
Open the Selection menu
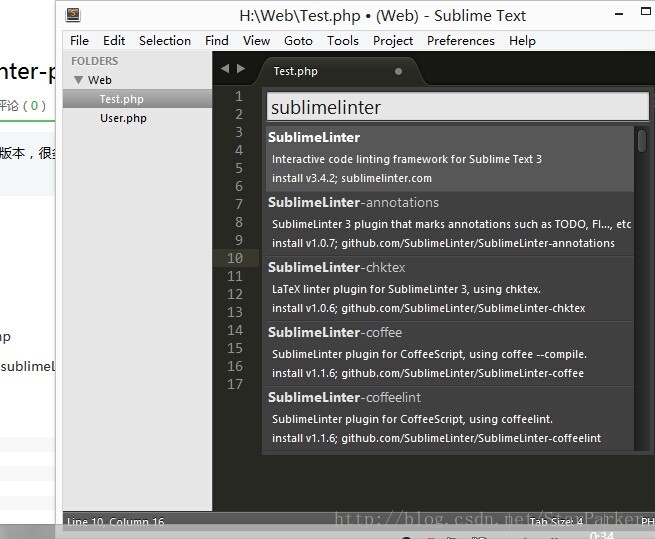click(x=165, y=41)
